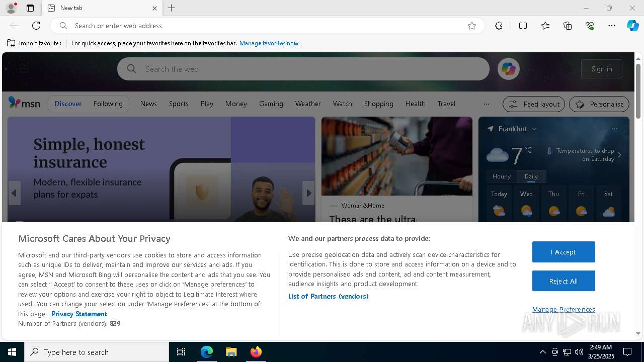
Task: Click the taskbar search box
Action: tap(97, 352)
